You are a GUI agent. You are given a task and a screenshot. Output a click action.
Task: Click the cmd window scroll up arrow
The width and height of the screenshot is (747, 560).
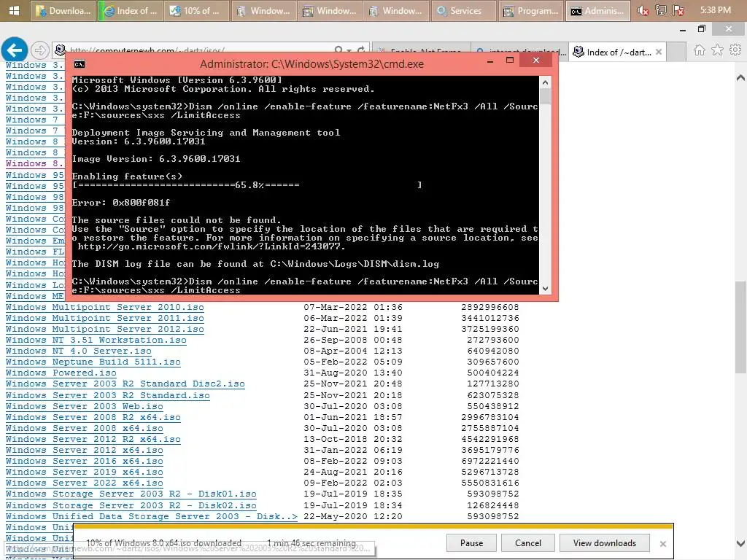click(546, 82)
